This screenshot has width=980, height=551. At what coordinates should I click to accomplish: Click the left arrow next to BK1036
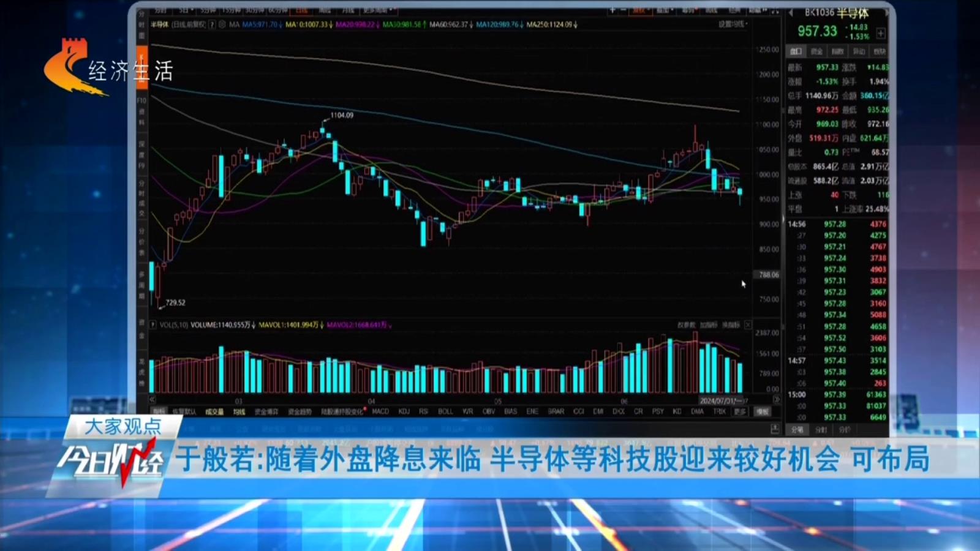791,13
